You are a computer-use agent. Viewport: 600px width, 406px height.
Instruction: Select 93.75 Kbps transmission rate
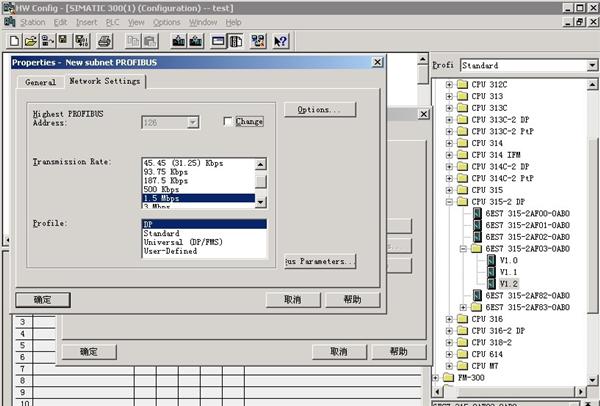click(198, 172)
